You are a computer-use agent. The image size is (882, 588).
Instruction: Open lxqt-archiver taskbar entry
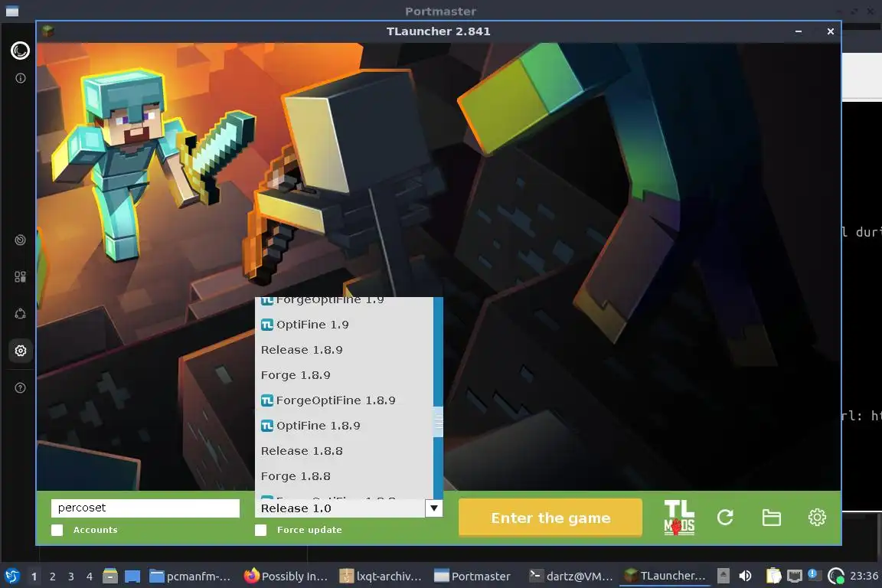(381, 577)
